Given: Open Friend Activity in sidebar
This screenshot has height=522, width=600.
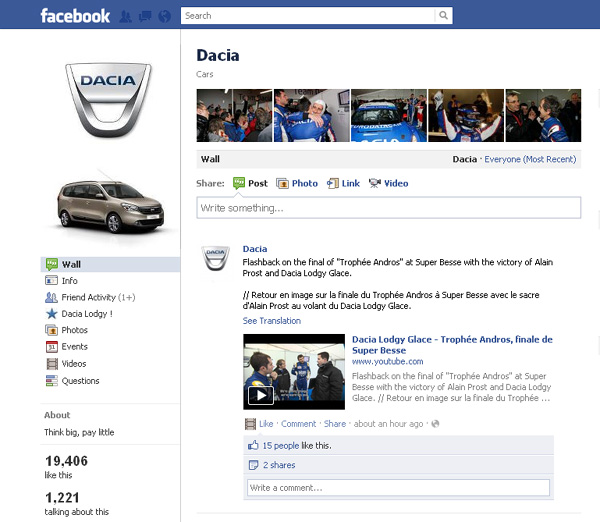Looking at the screenshot, I should [x=90, y=297].
